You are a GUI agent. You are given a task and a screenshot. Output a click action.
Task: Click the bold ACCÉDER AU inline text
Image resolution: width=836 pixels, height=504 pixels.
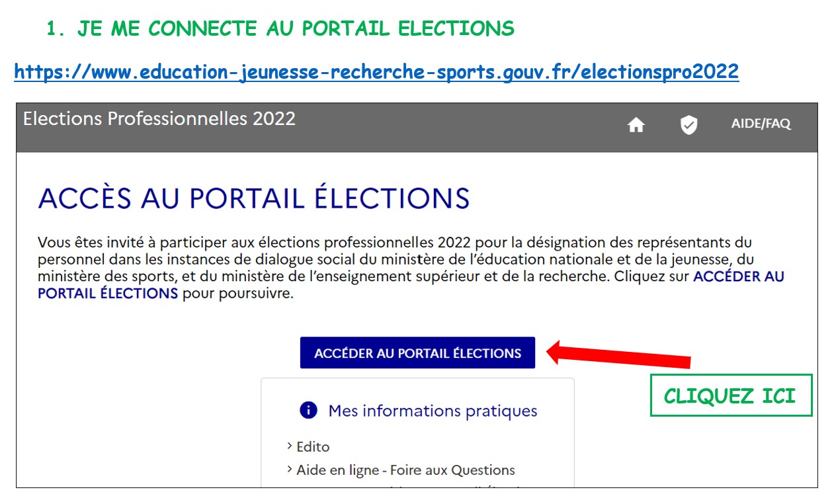click(738, 276)
